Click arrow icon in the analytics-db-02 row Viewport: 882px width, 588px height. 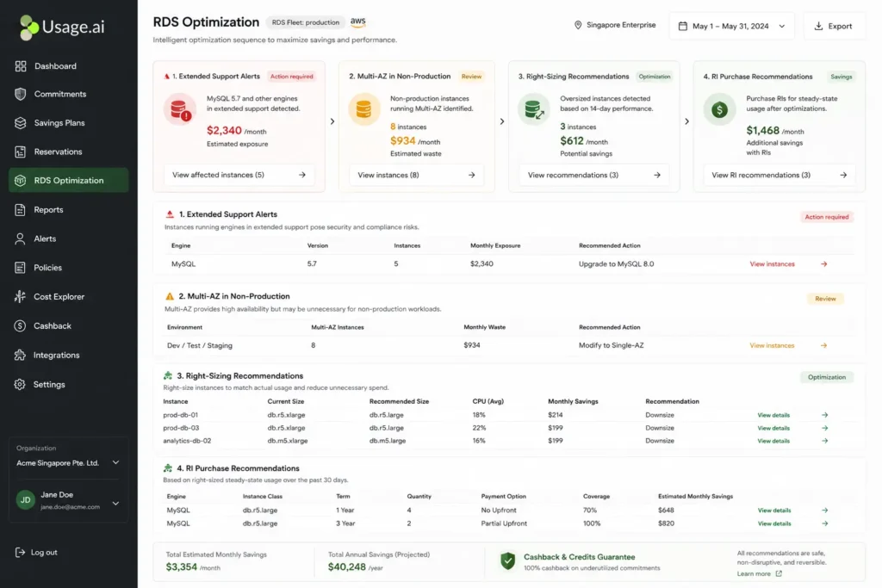824,441
